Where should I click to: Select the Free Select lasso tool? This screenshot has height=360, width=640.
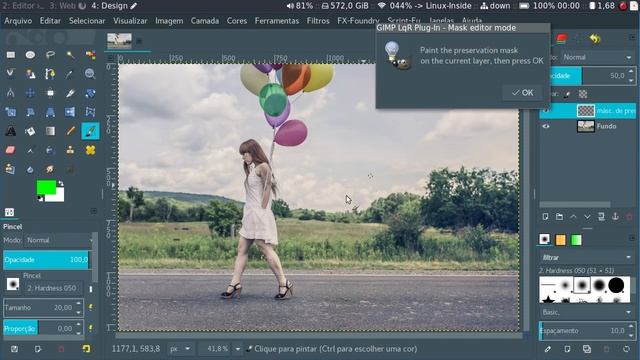[x=50, y=55]
